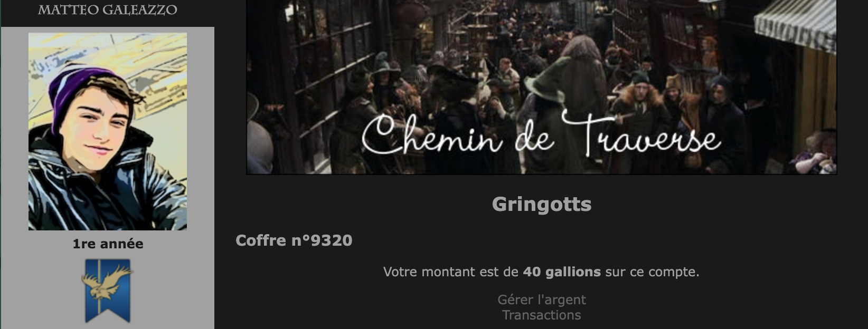The height and width of the screenshot is (329, 868).
Task: Click the Coffre n°9320 vault title
Action: coord(294,240)
